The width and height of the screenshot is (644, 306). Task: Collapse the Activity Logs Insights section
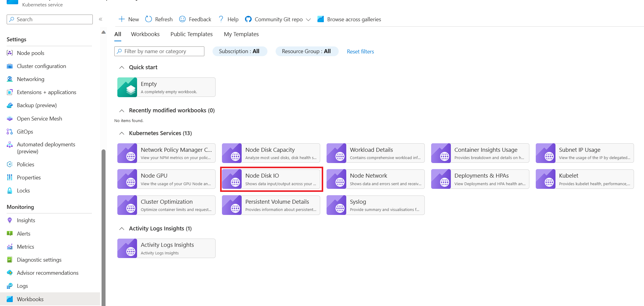pos(122,229)
